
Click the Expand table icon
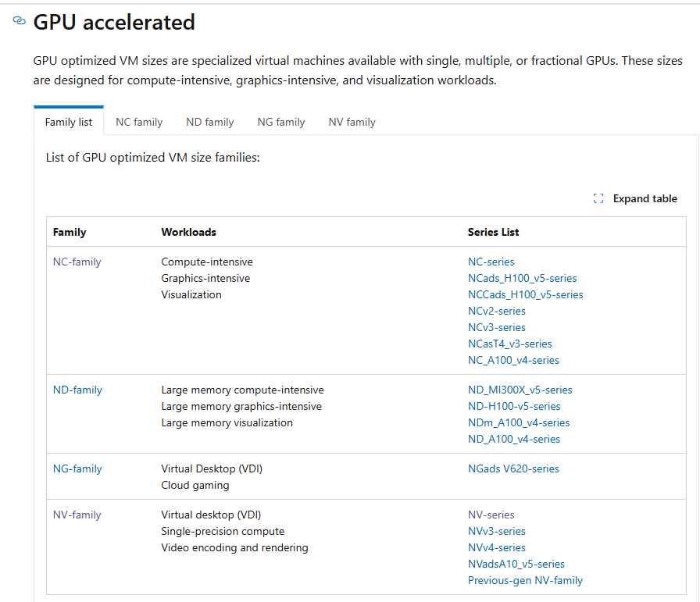pyautogui.click(x=598, y=198)
